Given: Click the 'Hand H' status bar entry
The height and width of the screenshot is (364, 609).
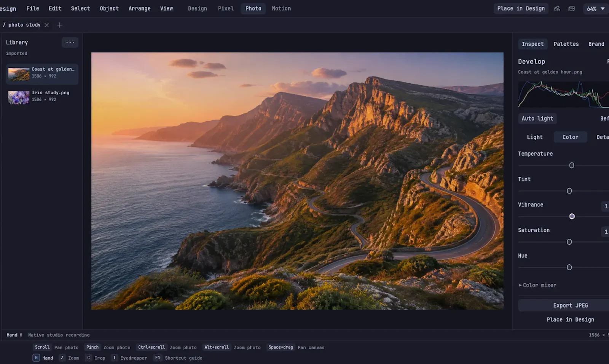Looking at the screenshot, I should 14,335.
